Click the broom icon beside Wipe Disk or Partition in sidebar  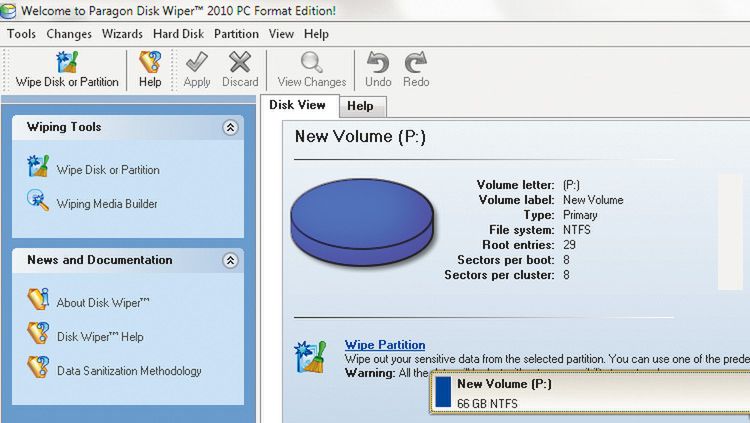[x=38, y=166]
